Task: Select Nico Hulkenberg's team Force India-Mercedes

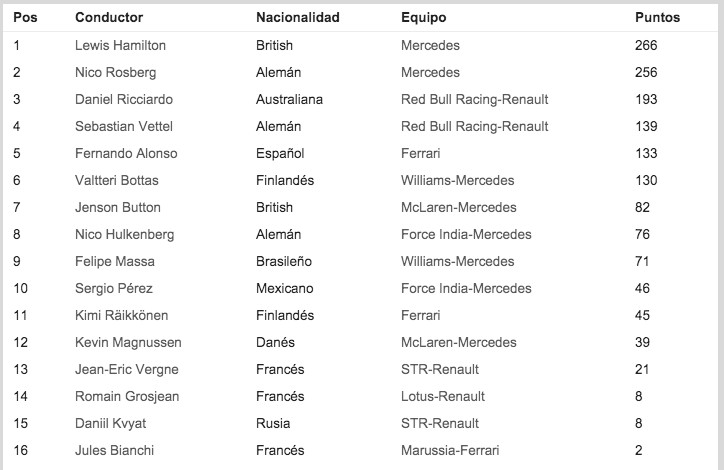Action: pos(466,234)
